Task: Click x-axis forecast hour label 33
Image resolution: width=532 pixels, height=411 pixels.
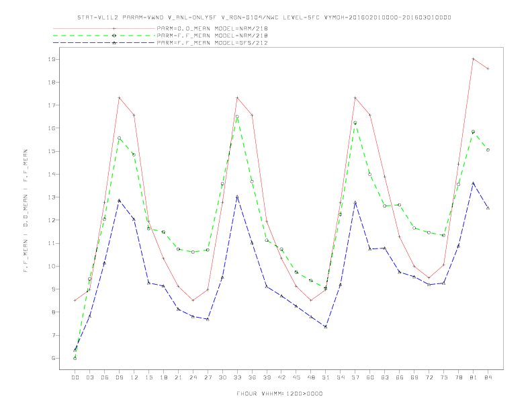Action: point(237,377)
